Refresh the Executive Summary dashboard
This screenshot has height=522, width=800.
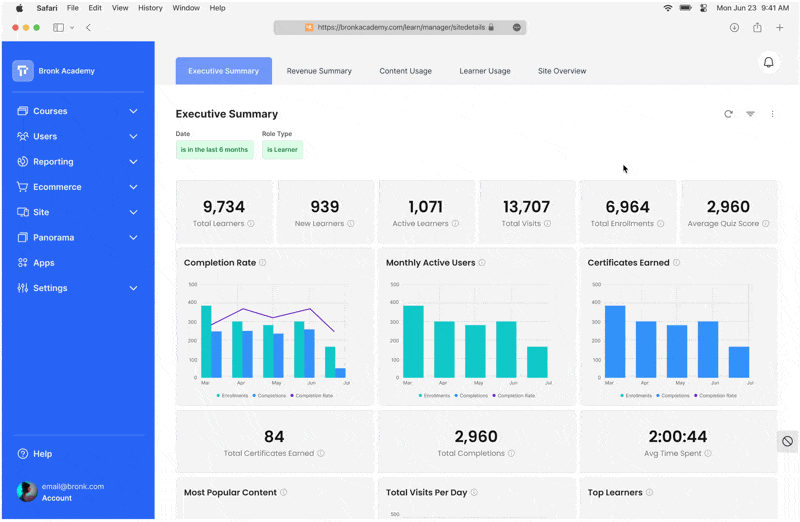click(x=728, y=114)
